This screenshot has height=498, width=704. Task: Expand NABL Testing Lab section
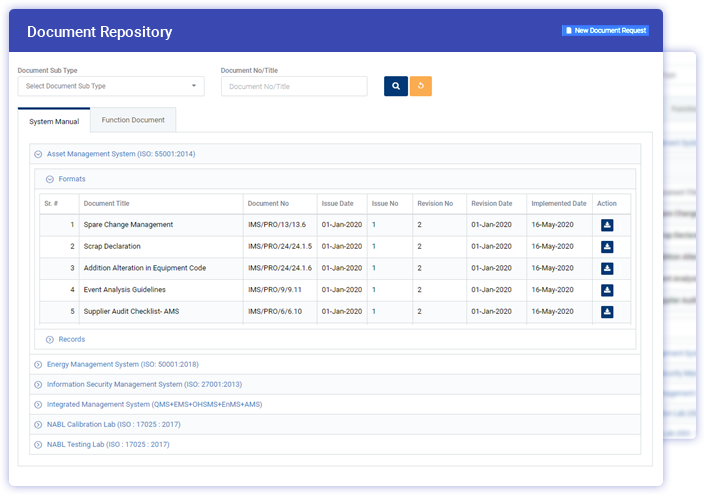click(x=38, y=444)
